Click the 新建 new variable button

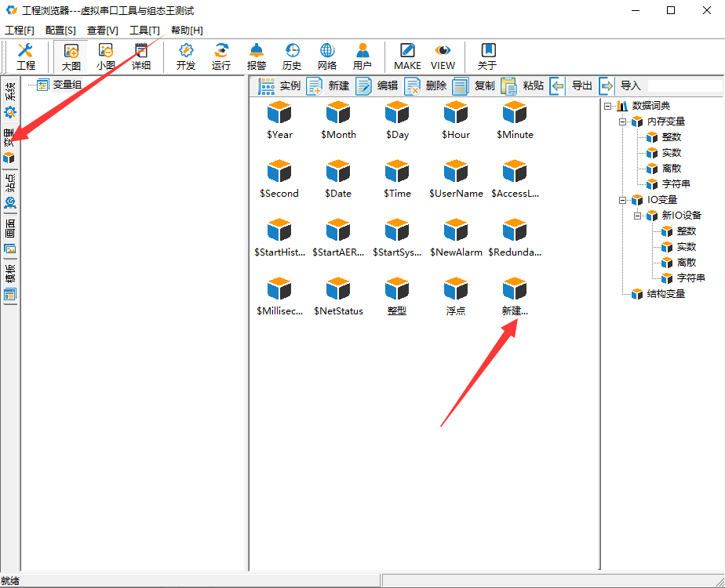click(x=328, y=85)
